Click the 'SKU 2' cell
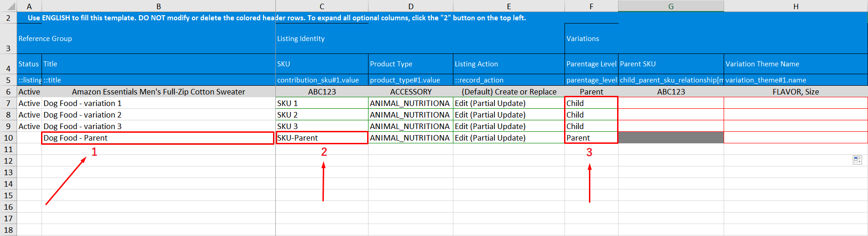The width and height of the screenshot is (868, 236). point(322,115)
